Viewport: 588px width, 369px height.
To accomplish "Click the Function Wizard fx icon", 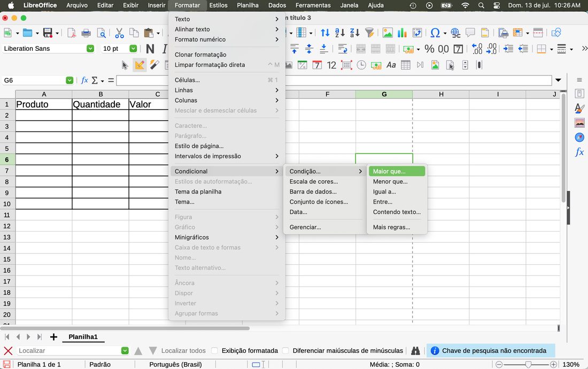I will click(x=84, y=80).
